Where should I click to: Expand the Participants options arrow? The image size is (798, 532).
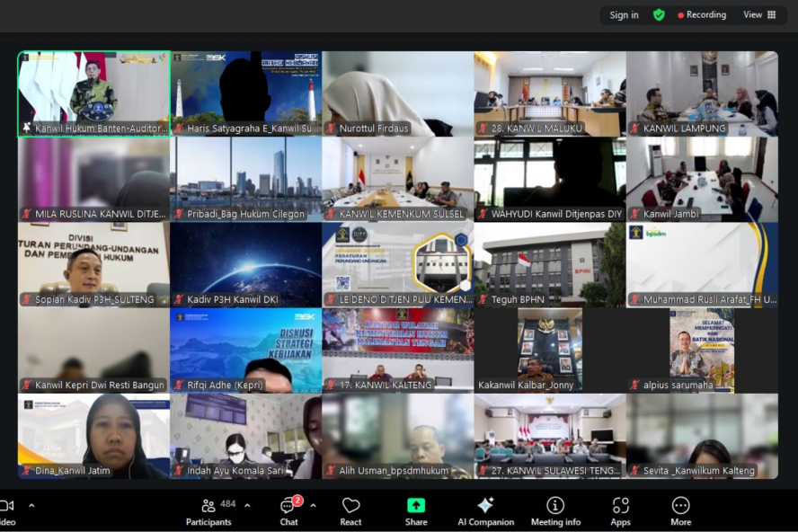click(247, 505)
